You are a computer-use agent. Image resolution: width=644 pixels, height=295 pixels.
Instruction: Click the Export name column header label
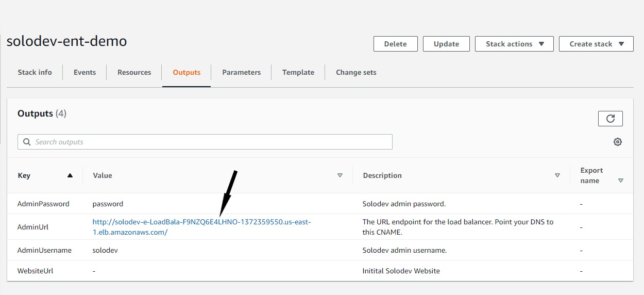(x=591, y=175)
